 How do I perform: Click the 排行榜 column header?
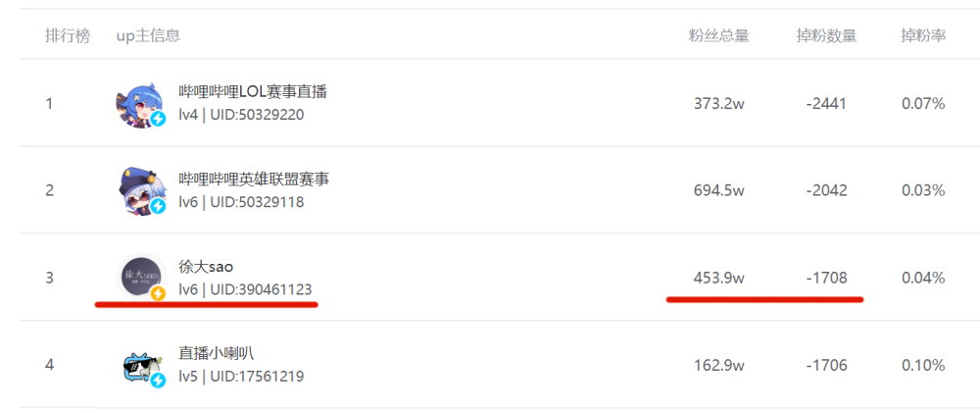(68, 36)
